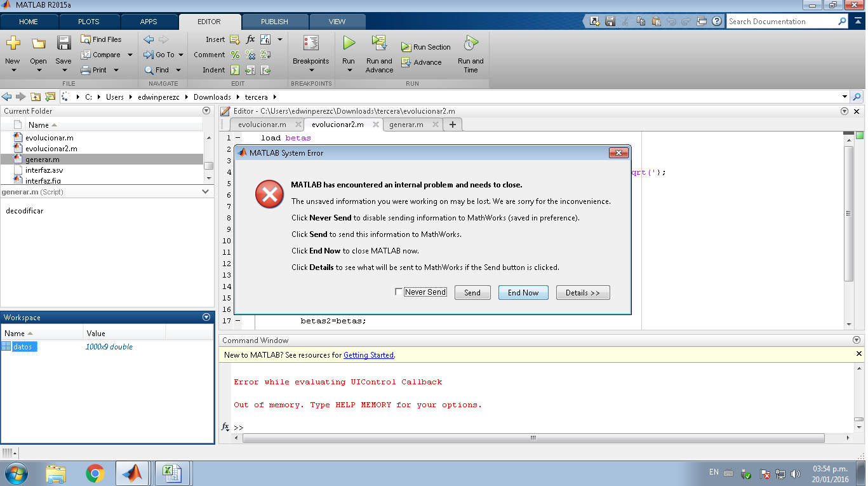Click the Increase indent icon
Image resolution: width=868 pixels, height=486 pixels.
(x=250, y=70)
